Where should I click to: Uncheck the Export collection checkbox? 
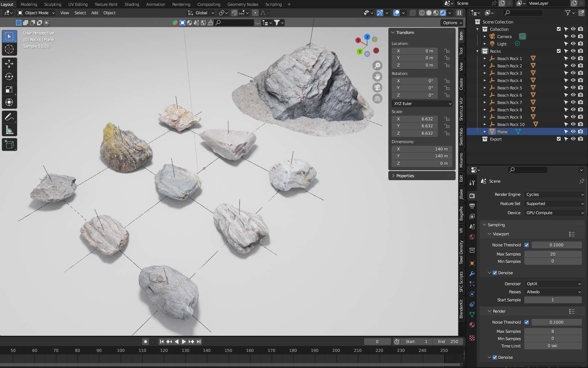point(558,139)
